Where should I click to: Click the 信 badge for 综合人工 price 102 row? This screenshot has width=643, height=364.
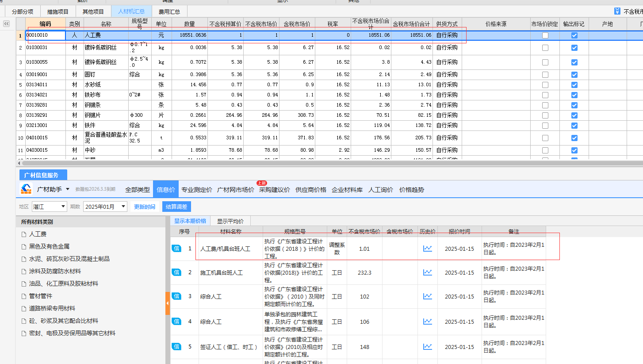click(x=176, y=296)
